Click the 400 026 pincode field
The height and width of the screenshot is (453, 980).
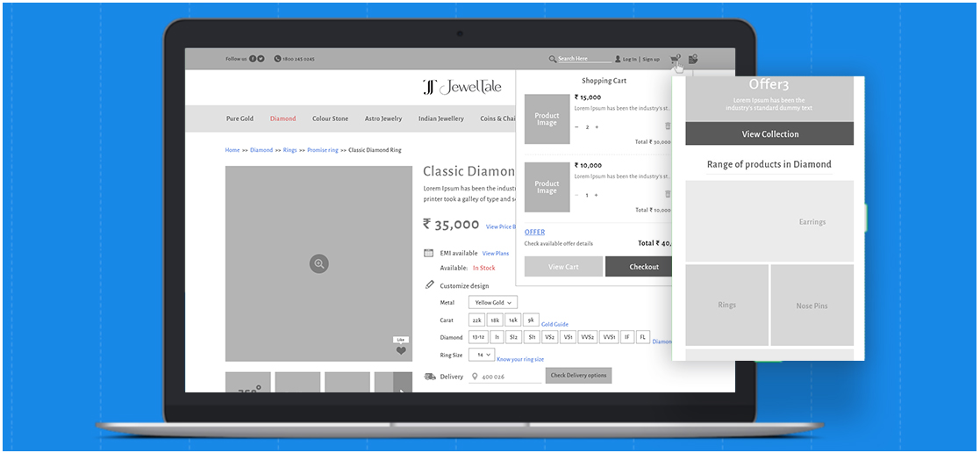(x=505, y=377)
